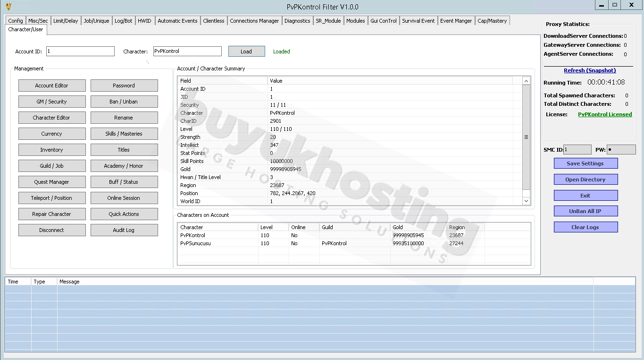Go to Connections Manager tab
This screenshot has height=360, width=644.
[254, 21]
